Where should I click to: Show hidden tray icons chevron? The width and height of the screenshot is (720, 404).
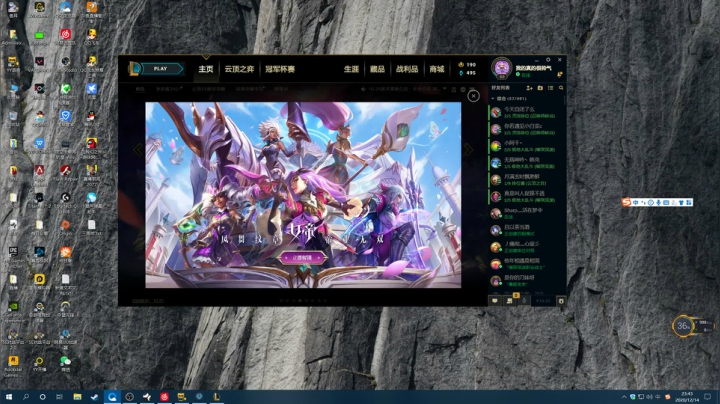[624, 397]
